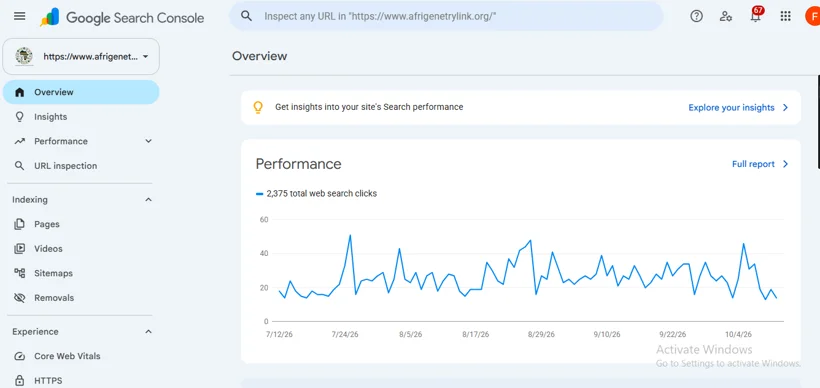Open notifications bell with 67 badge
The width and height of the screenshot is (820, 388).
(756, 16)
